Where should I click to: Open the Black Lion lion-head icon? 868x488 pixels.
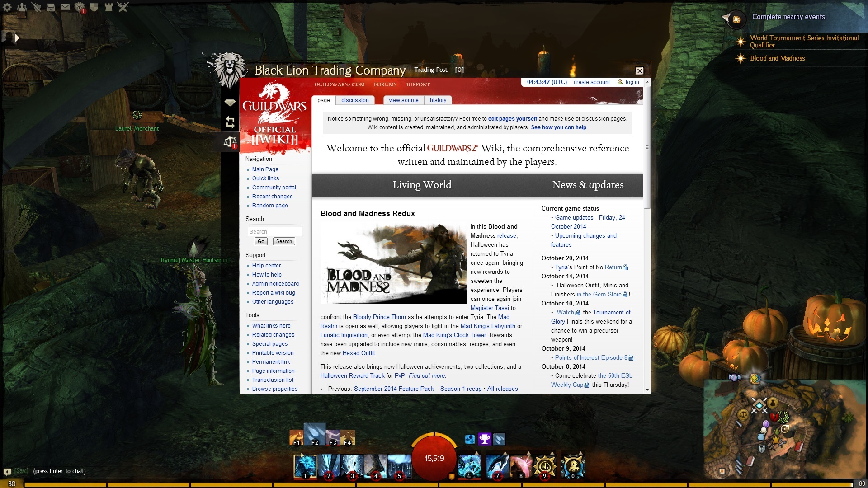pyautogui.click(x=80, y=7)
